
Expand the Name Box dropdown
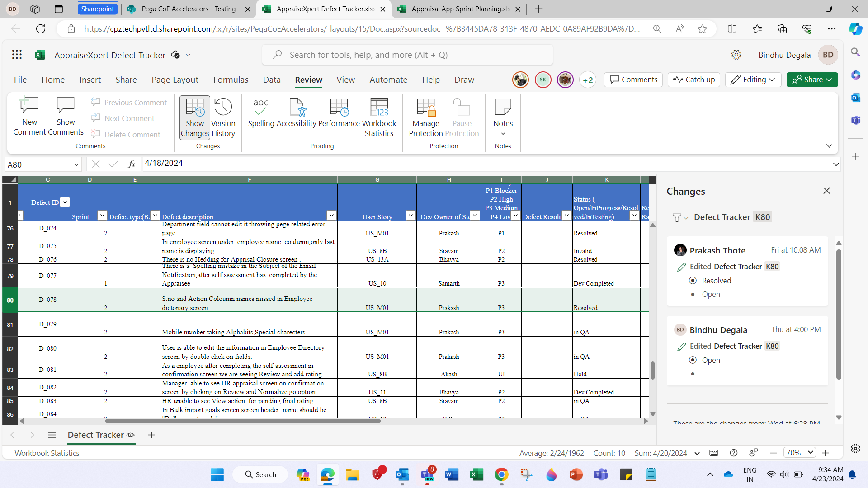(x=76, y=165)
